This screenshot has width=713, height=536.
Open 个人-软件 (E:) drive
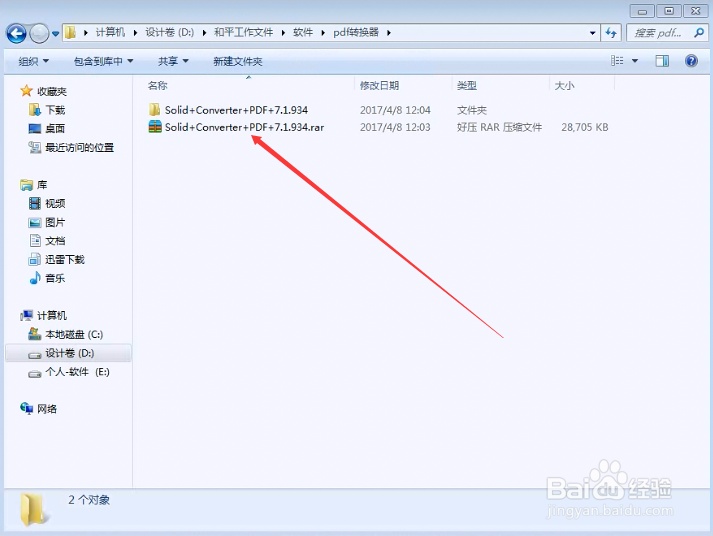click(x=77, y=372)
